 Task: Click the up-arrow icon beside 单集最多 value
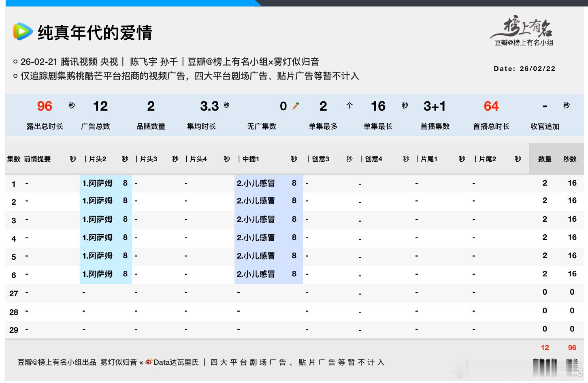pyautogui.click(x=349, y=106)
